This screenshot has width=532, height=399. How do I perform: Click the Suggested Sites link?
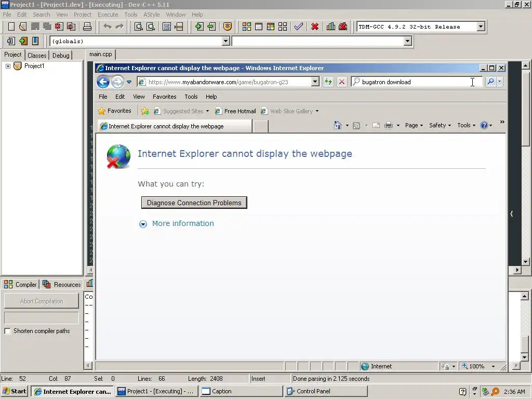click(x=182, y=111)
